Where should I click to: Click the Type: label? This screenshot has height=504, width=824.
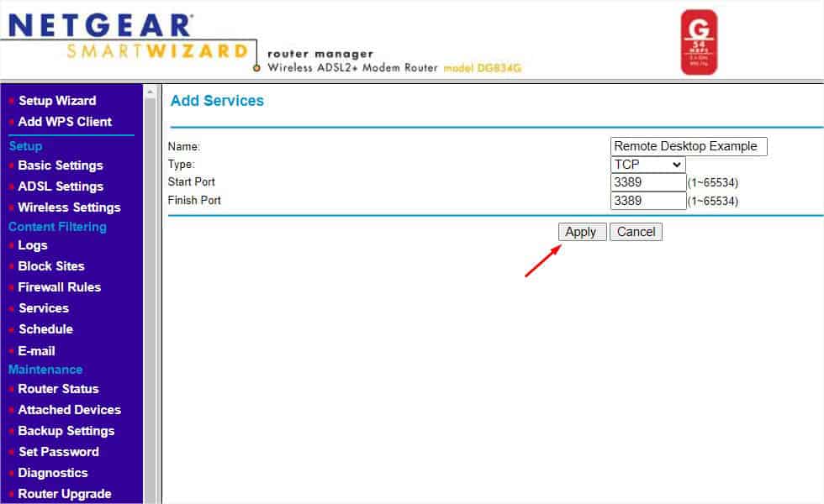click(x=182, y=165)
